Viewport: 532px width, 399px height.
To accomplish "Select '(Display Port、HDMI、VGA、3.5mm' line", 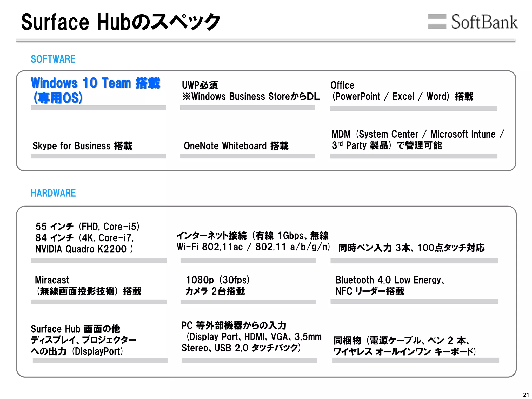I will point(254,337).
